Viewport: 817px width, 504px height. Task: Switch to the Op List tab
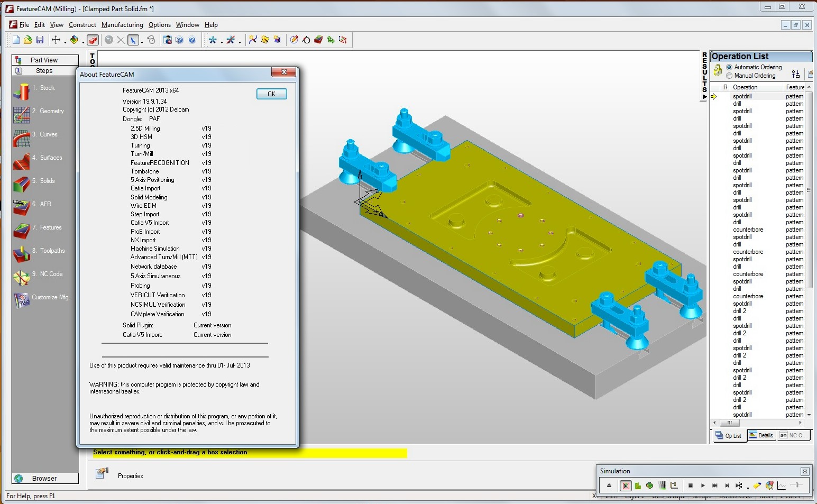(729, 435)
